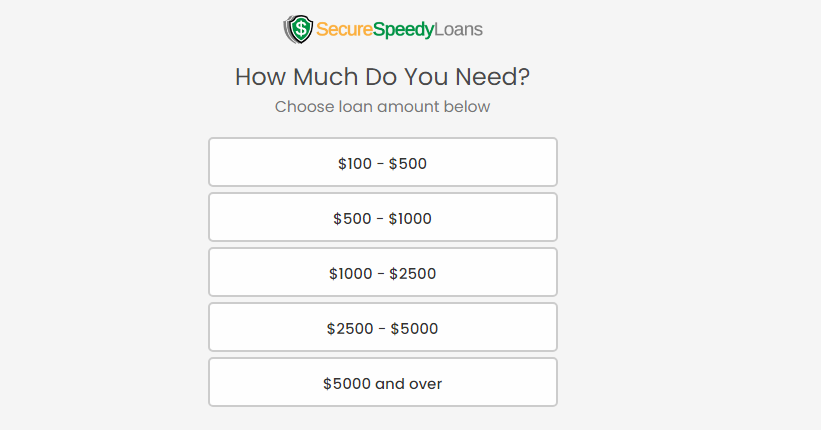This screenshot has width=821, height=430.
Task: Click the gray shield shadow behind the logo
Action: point(287,29)
